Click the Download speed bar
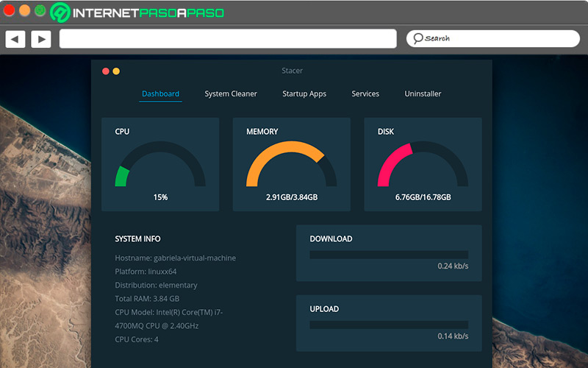 (x=389, y=255)
